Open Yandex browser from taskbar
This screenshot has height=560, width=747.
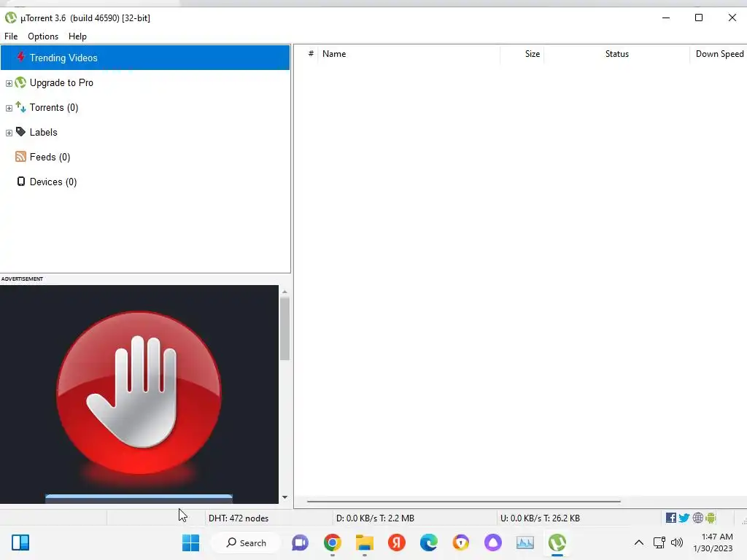point(396,542)
